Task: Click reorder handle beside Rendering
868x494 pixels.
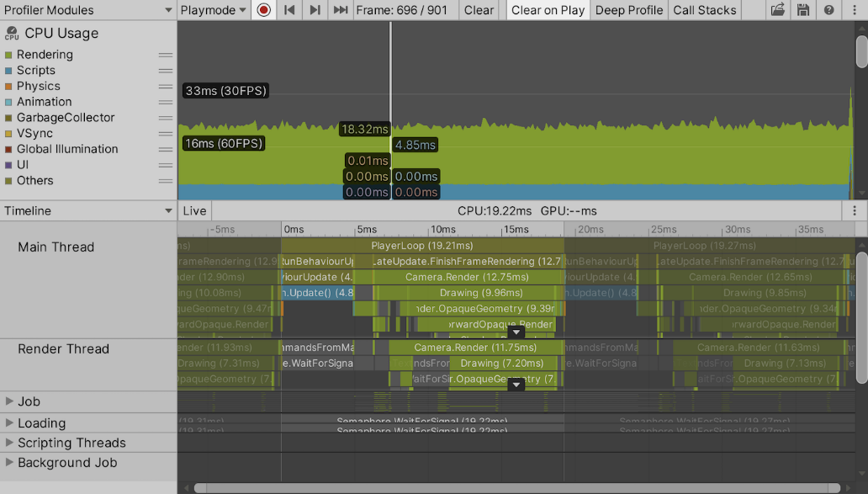Action: (166, 55)
